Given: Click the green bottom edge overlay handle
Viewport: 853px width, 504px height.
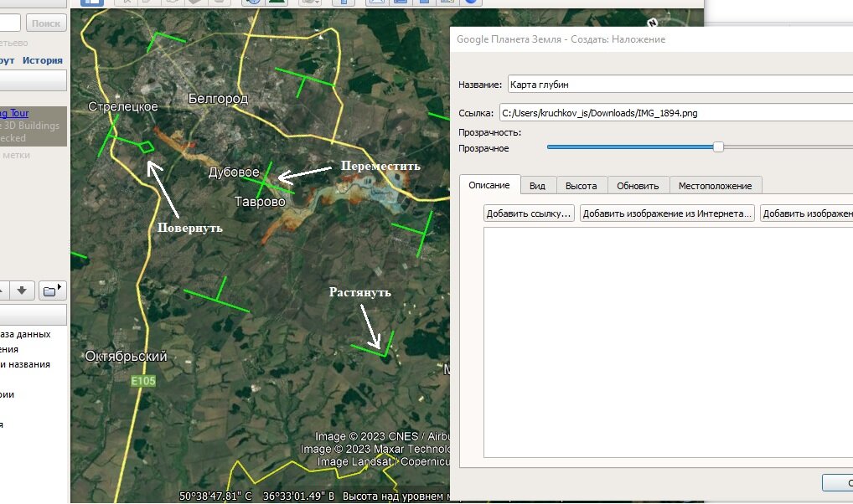Looking at the screenshot, I should coord(217,300).
